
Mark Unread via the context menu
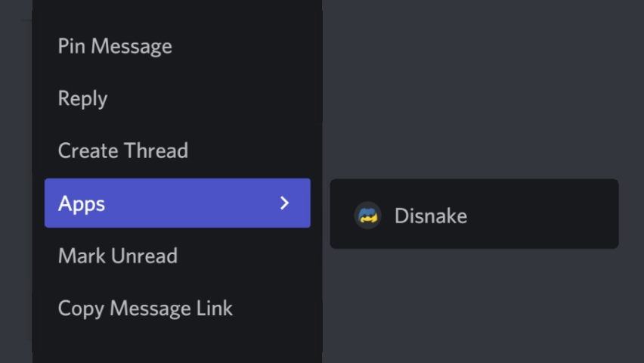point(117,256)
